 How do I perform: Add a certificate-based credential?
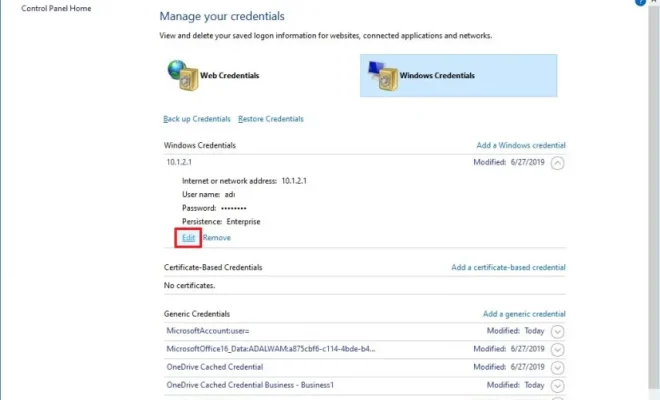[x=508, y=267]
